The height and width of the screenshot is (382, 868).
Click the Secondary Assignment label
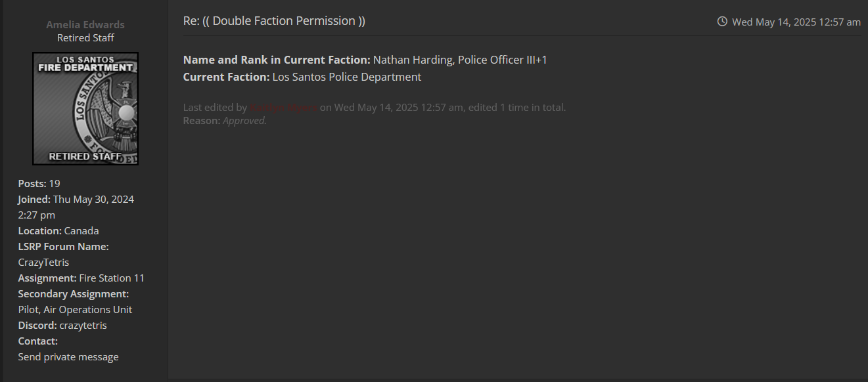[x=74, y=294]
